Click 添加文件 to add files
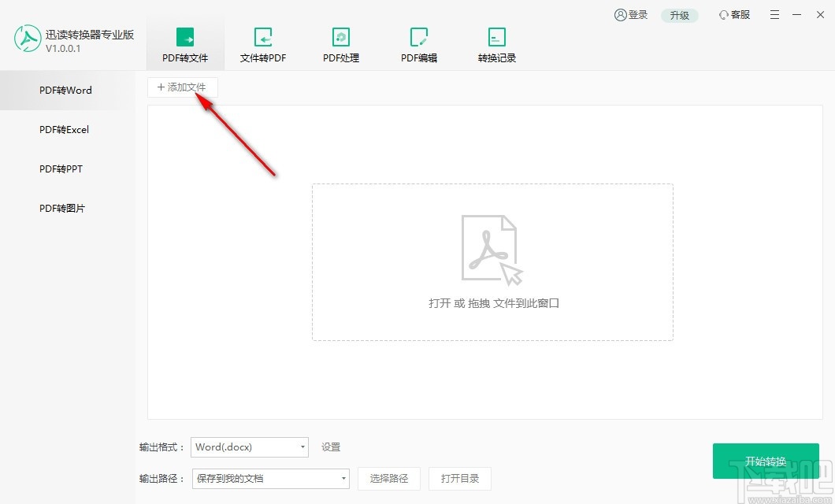 pos(182,87)
